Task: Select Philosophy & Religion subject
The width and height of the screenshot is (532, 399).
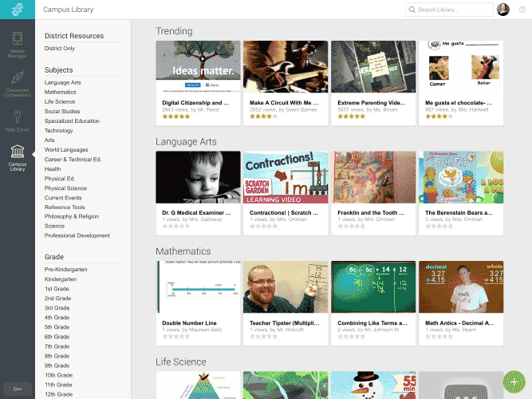Action: [x=72, y=216]
